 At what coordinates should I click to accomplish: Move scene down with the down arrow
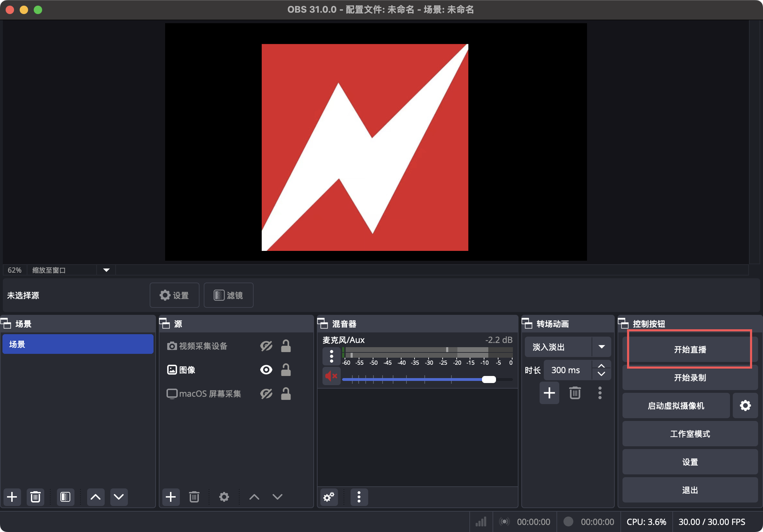(119, 497)
